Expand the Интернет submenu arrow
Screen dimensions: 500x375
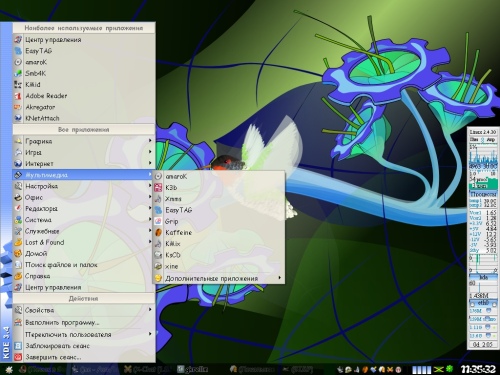(x=150, y=163)
